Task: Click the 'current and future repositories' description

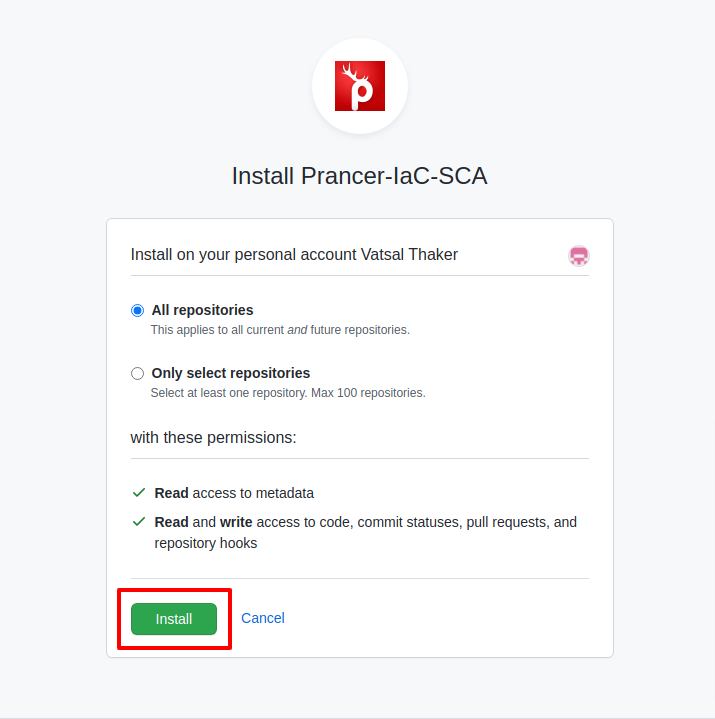Action: click(280, 330)
